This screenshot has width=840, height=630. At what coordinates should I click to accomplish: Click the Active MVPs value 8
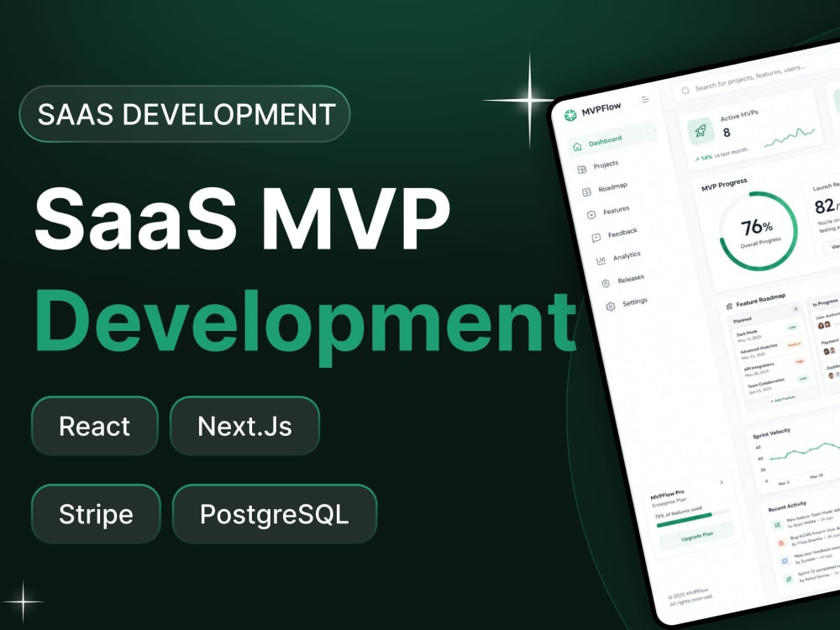727,133
